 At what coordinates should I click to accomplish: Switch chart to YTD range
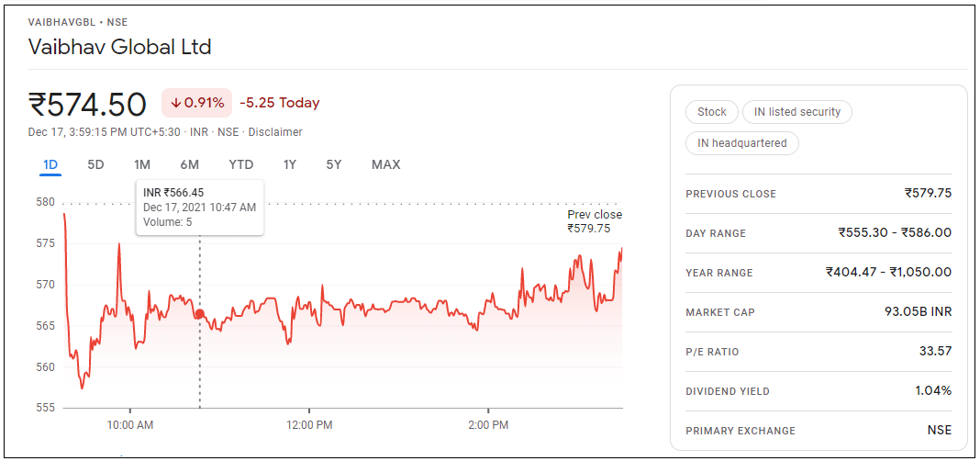[241, 165]
